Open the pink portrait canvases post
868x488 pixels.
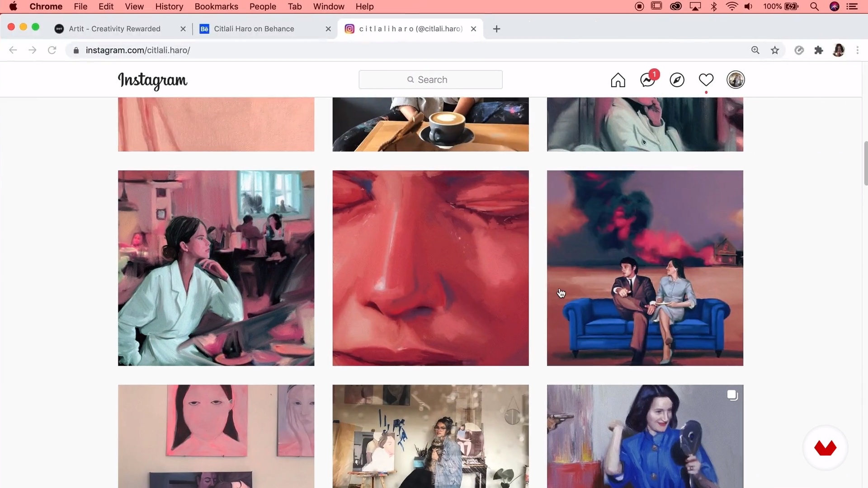click(216, 436)
